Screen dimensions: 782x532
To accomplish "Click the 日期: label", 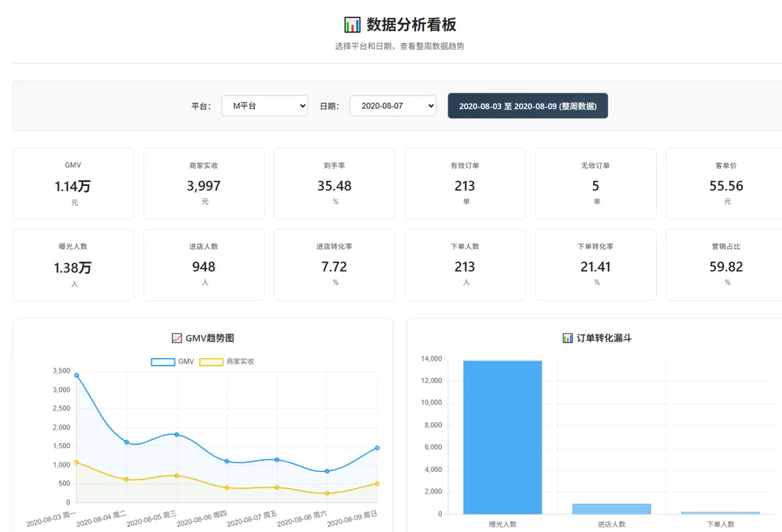I will click(x=329, y=106).
